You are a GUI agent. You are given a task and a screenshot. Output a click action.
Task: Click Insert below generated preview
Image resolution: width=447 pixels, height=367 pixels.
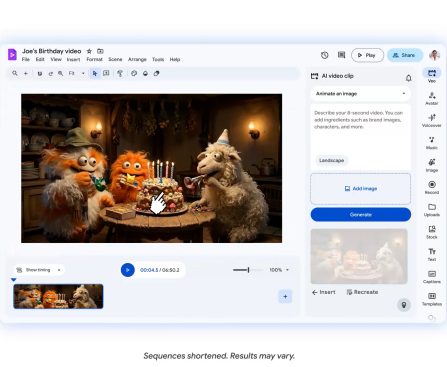coord(324,292)
